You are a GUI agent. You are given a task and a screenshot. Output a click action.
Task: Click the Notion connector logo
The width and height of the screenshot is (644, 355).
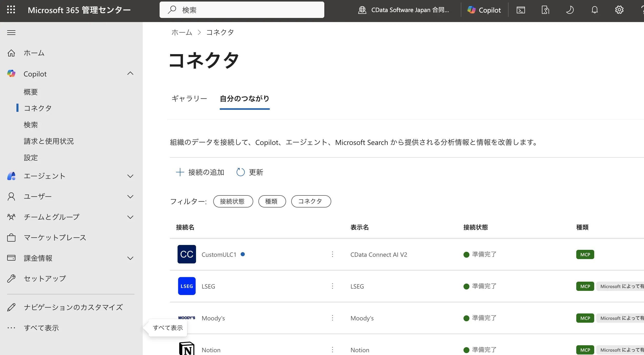187,348
